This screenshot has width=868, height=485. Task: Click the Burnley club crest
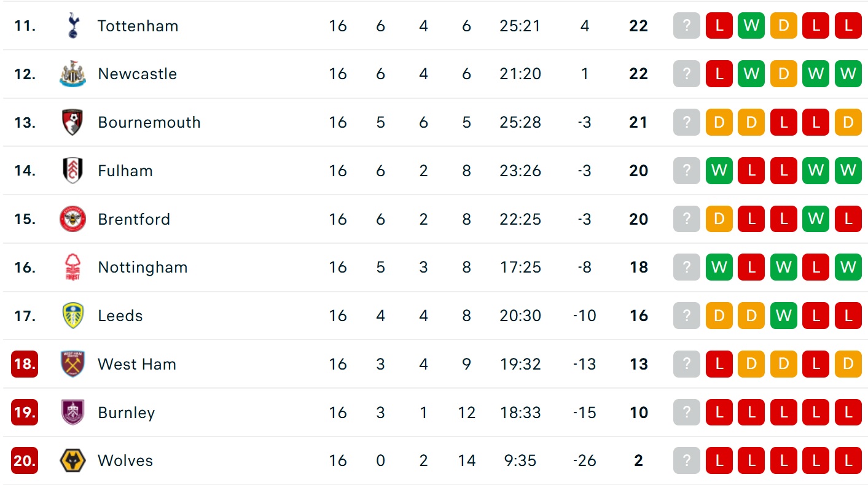point(73,413)
